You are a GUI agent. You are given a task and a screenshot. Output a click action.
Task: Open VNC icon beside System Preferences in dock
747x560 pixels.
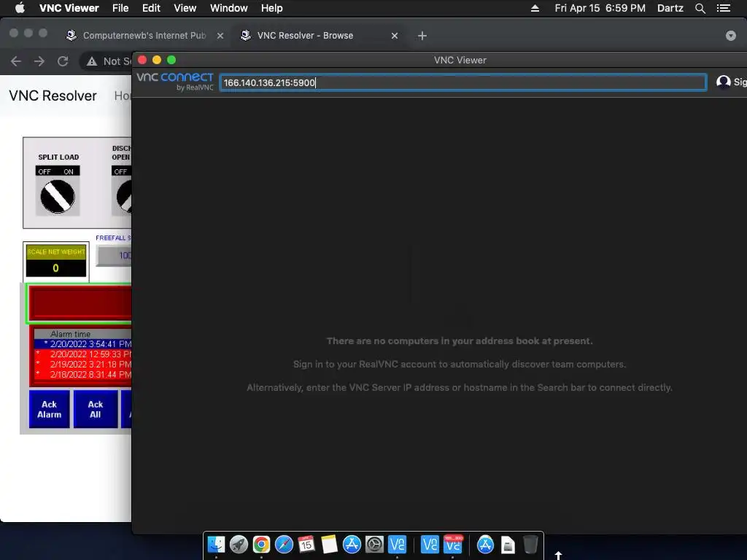pyautogui.click(x=397, y=544)
